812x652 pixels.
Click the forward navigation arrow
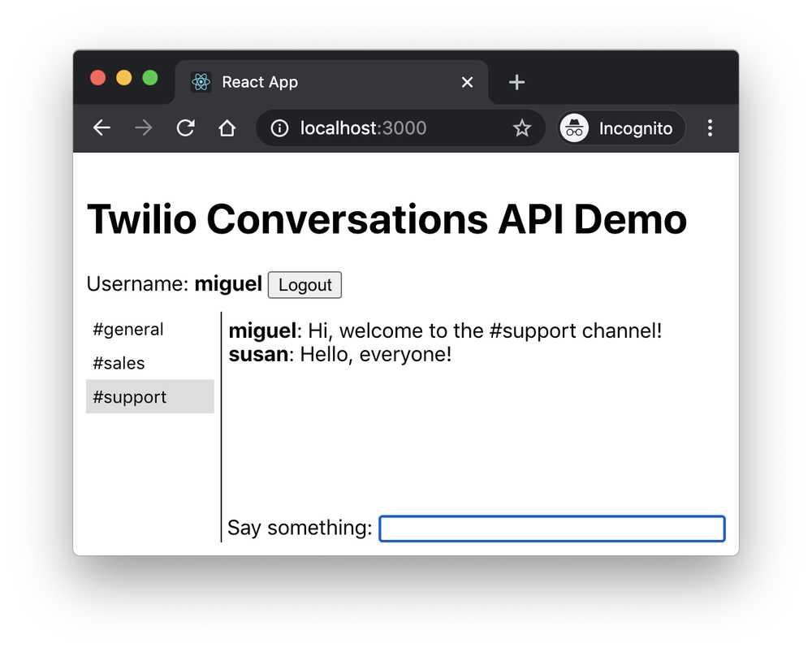(x=143, y=127)
